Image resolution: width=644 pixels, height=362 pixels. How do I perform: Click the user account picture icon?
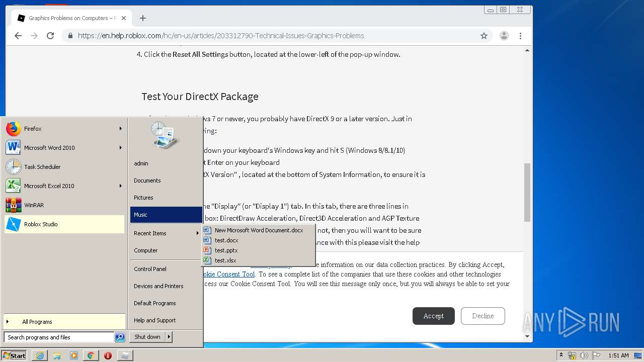coord(165,135)
